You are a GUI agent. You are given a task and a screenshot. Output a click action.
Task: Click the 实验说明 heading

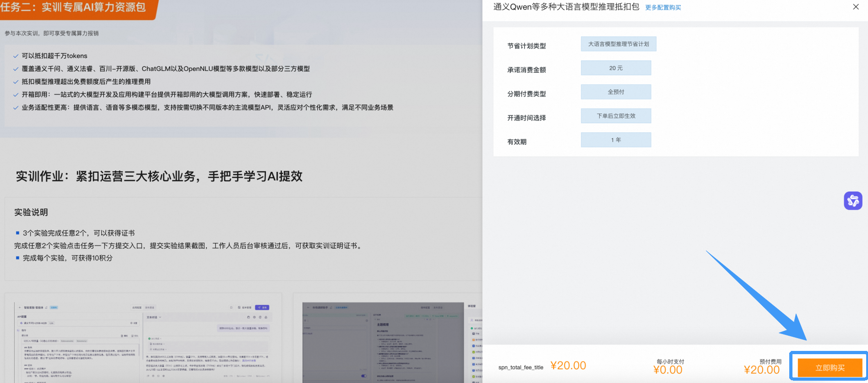[31, 212]
